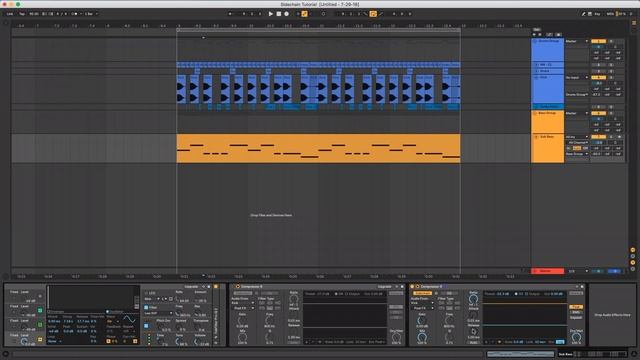Enable Draw Mode pencil icon
The height and width of the screenshot is (360, 640).
[583, 14]
